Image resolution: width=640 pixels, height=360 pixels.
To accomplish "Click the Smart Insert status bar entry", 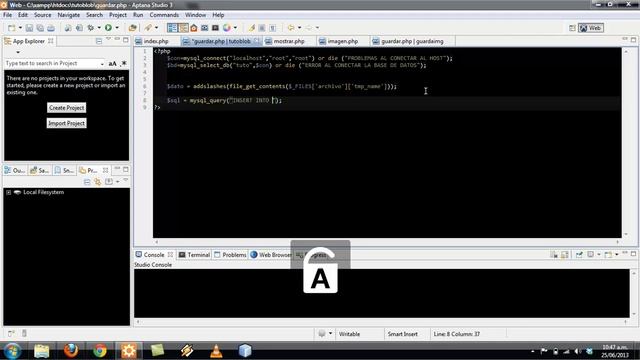I will pyautogui.click(x=402, y=334).
